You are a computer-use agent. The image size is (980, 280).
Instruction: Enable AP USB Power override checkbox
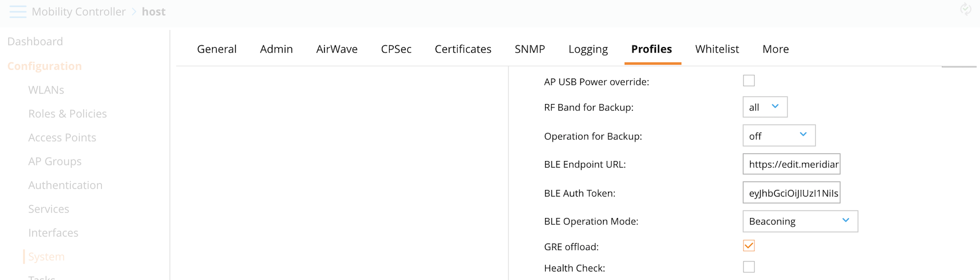click(x=748, y=80)
